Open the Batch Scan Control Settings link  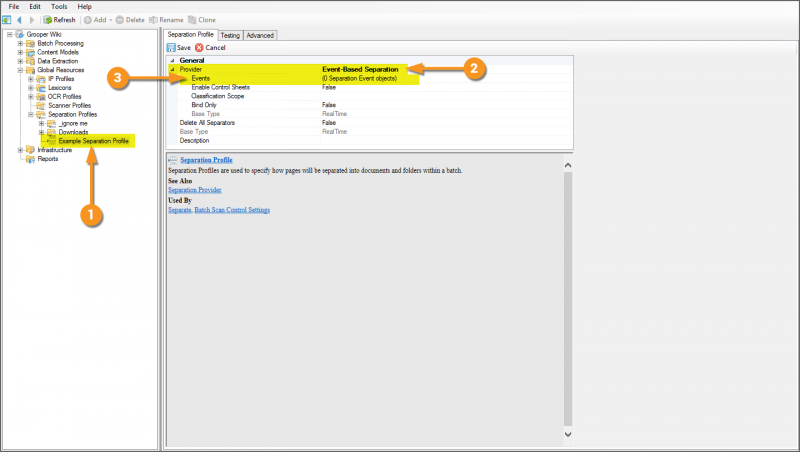point(232,210)
